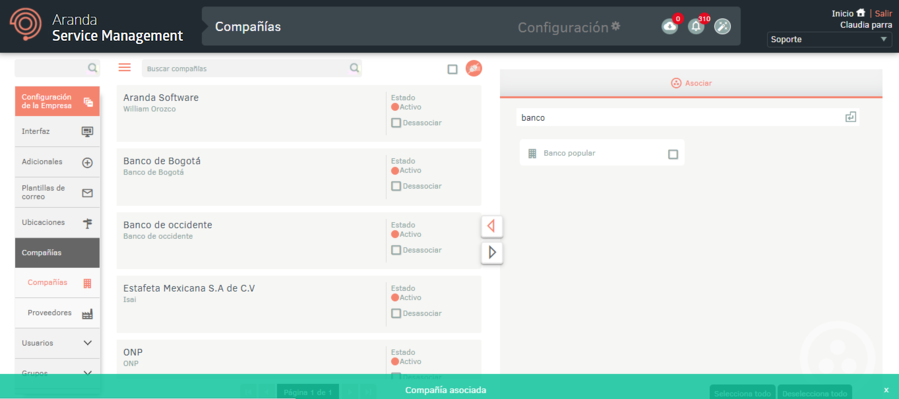Click William Orozco under Aranda Software

(149, 109)
